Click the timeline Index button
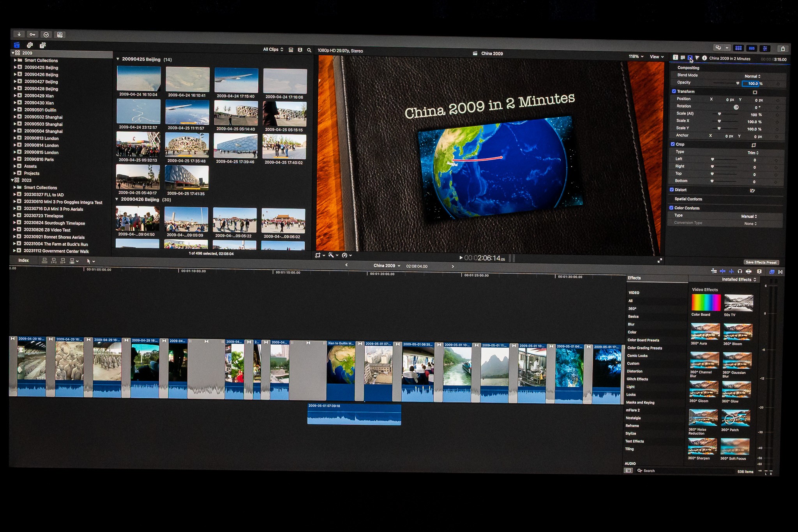Viewport: 798px width, 532px height. click(x=23, y=260)
